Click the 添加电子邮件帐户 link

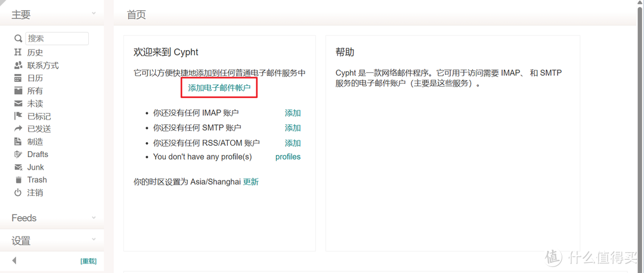point(219,88)
